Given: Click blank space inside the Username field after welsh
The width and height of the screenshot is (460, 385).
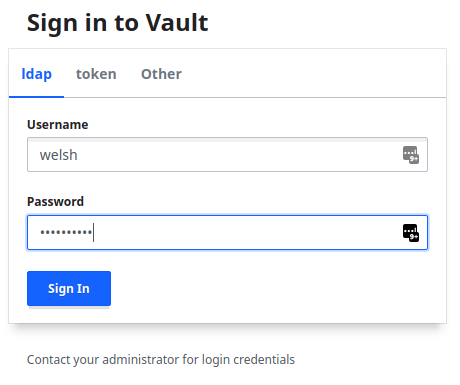Looking at the screenshot, I should pyautogui.click(x=233, y=155).
